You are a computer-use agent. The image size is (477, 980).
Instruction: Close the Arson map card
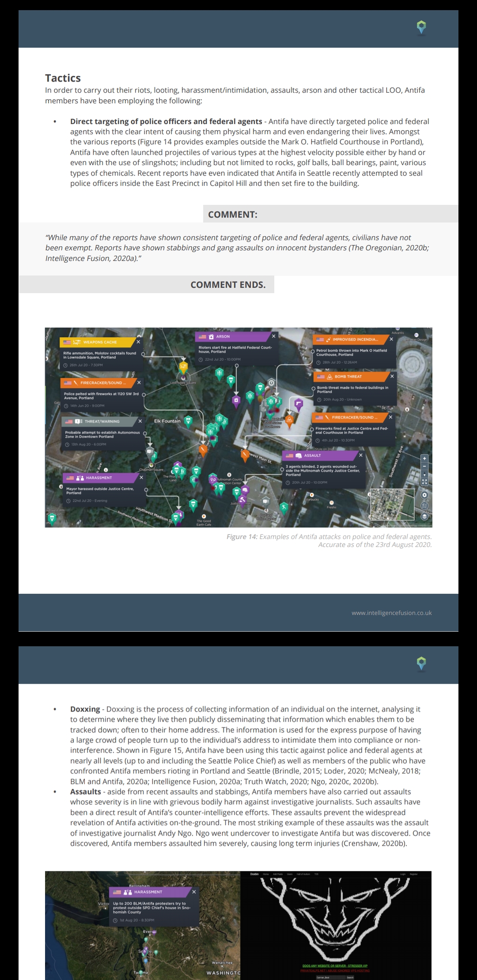point(273,336)
